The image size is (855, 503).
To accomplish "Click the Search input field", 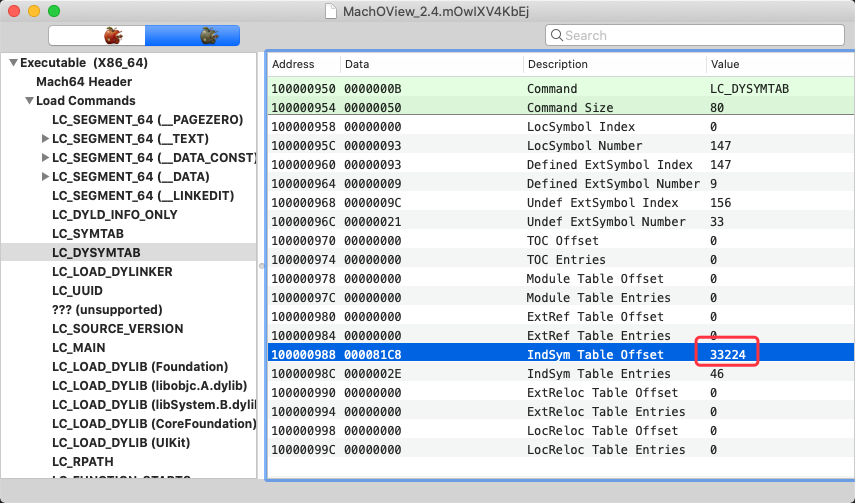I will coord(695,35).
